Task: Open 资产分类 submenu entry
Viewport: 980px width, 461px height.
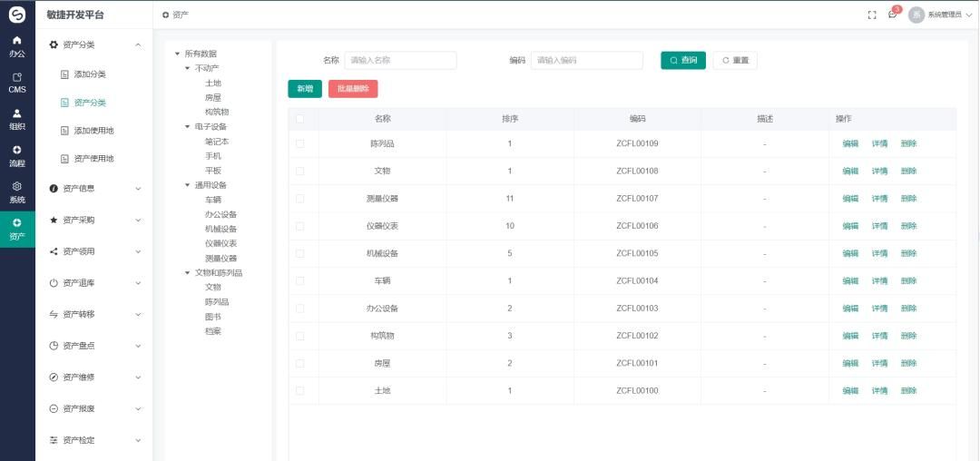Action: click(x=90, y=103)
